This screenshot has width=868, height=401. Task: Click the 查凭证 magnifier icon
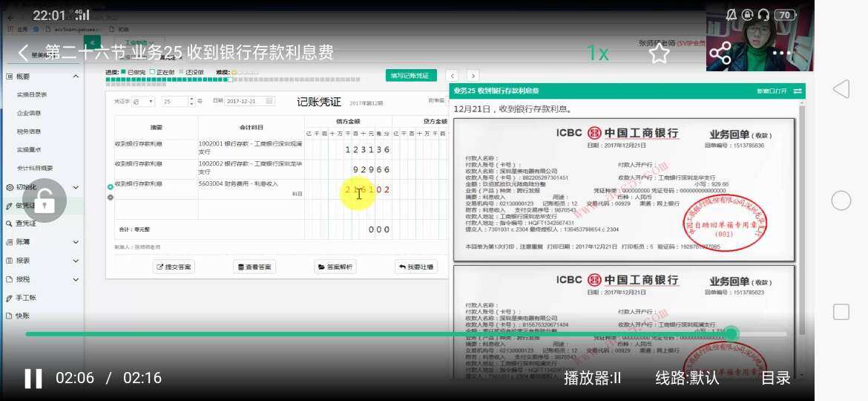pyautogui.click(x=9, y=224)
